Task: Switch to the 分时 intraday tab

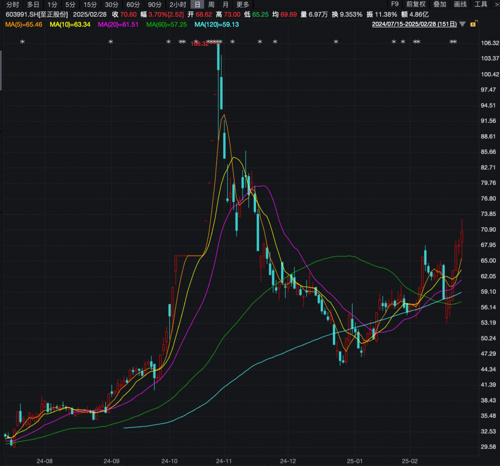Action: (13, 5)
